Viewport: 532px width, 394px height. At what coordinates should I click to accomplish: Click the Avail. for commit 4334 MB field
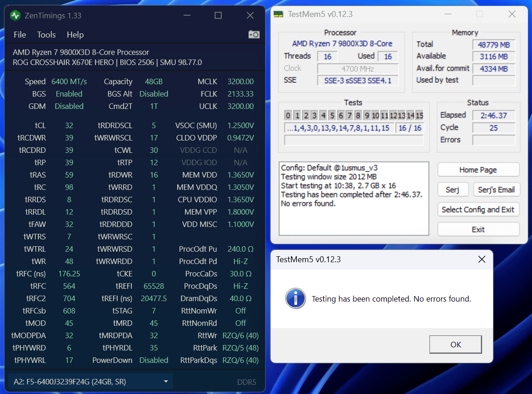[x=494, y=69]
